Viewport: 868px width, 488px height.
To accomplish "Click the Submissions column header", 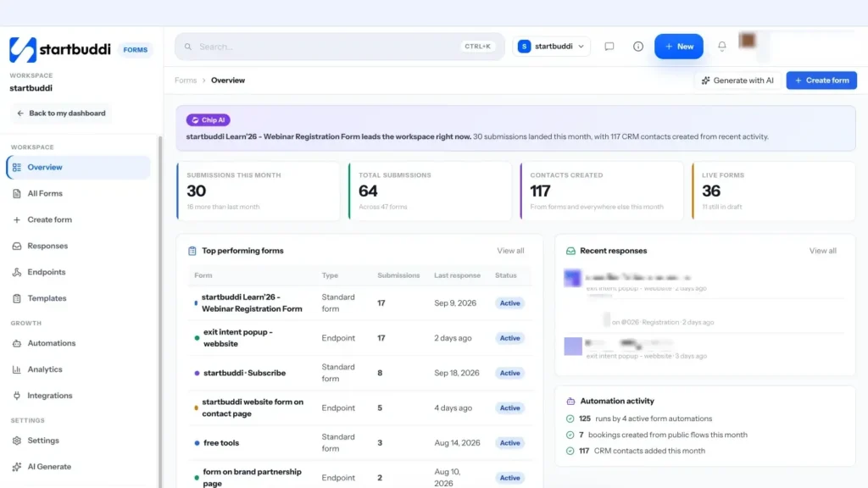I will pyautogui.click(x=398, y=275).
